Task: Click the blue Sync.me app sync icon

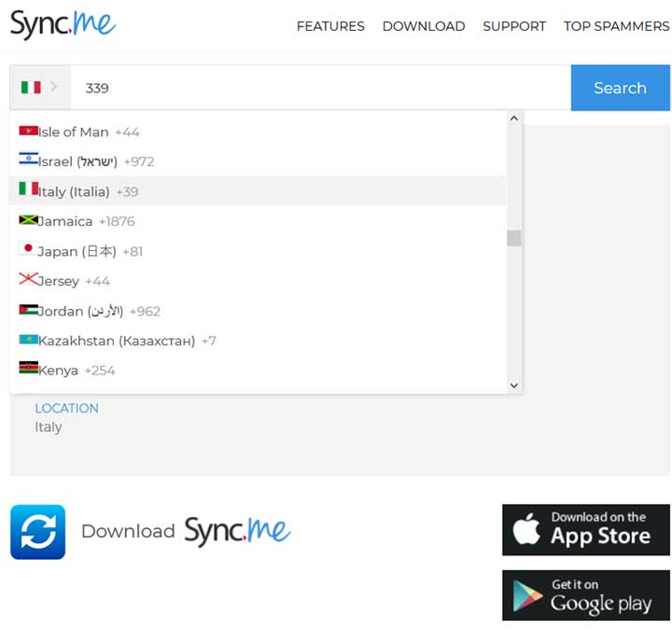Action: 38,532
